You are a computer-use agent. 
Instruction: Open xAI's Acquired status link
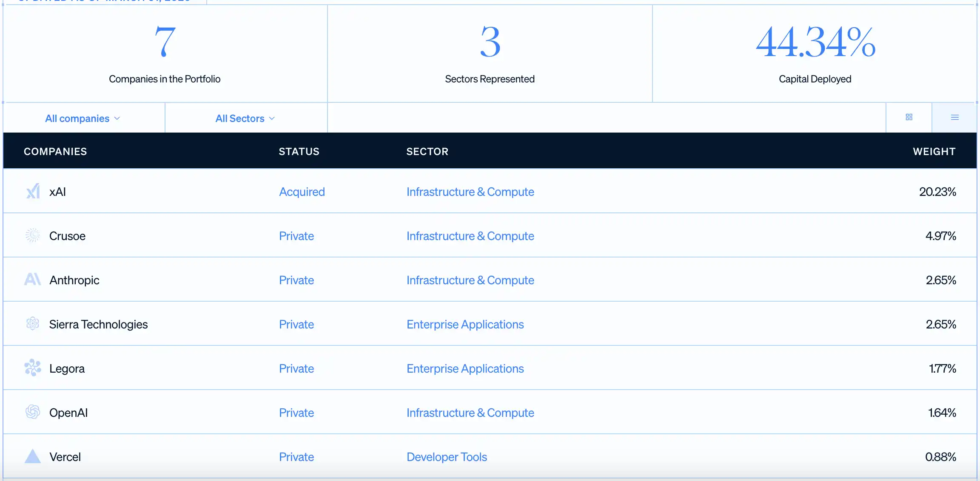click(x=302, y=192)
